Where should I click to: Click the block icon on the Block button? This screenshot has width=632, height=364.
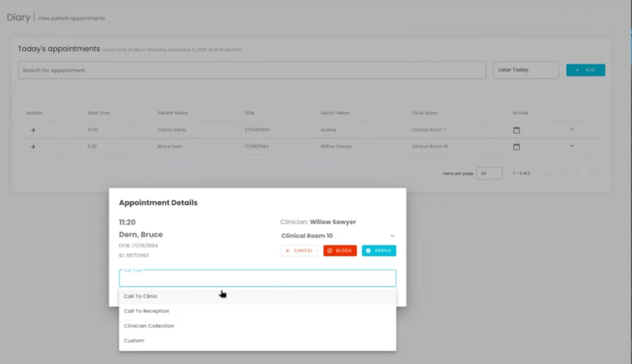pyautogui.click(x=330, y=251)
